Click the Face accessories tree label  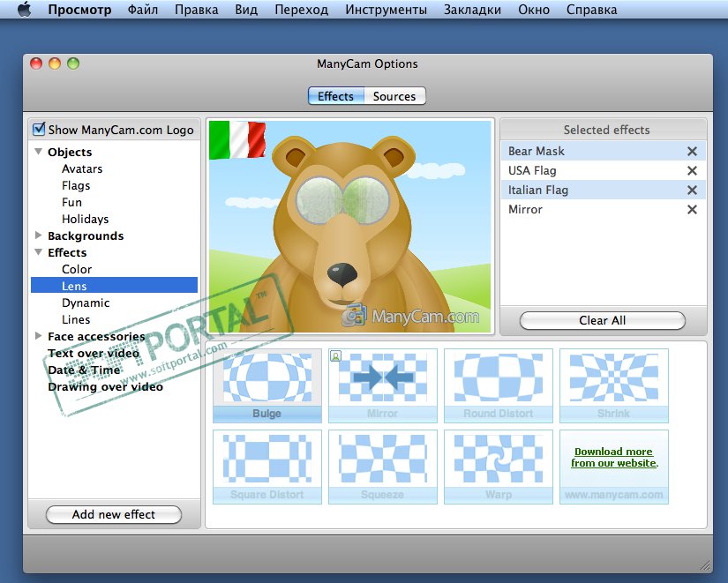coord(96,336)
